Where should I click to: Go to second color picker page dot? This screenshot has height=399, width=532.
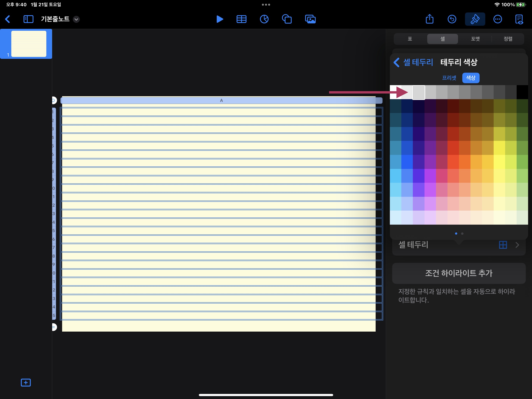click(x=462, y=233)
